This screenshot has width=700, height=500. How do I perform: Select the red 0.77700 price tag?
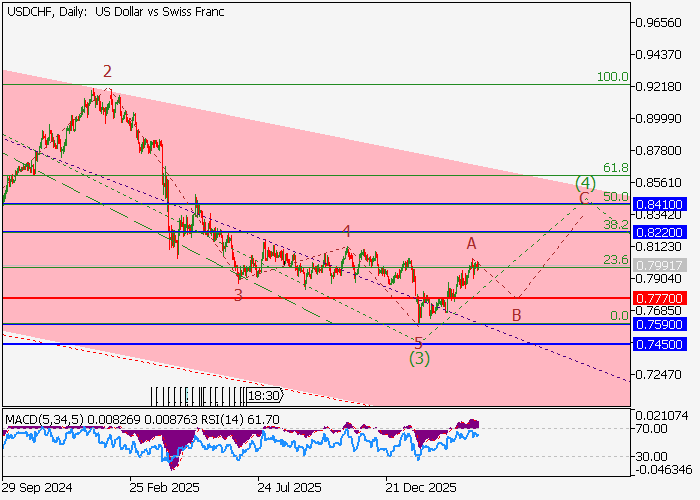(664, 298)
